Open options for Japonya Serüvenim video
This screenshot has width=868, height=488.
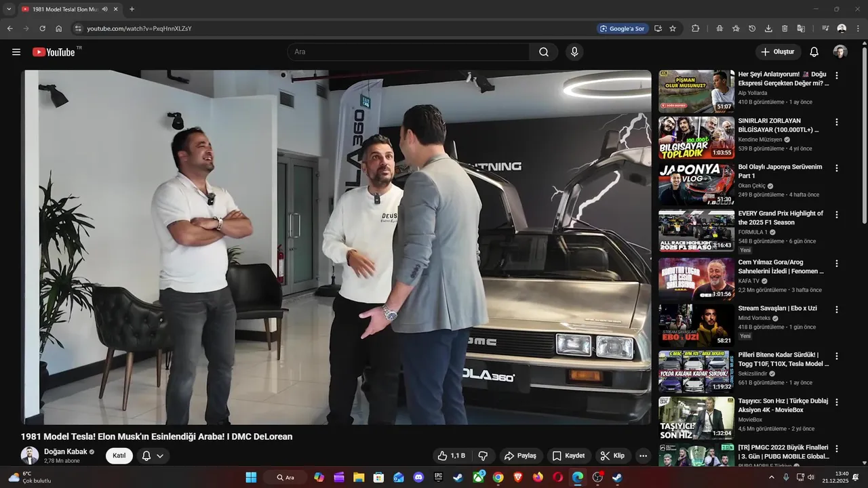836,168
